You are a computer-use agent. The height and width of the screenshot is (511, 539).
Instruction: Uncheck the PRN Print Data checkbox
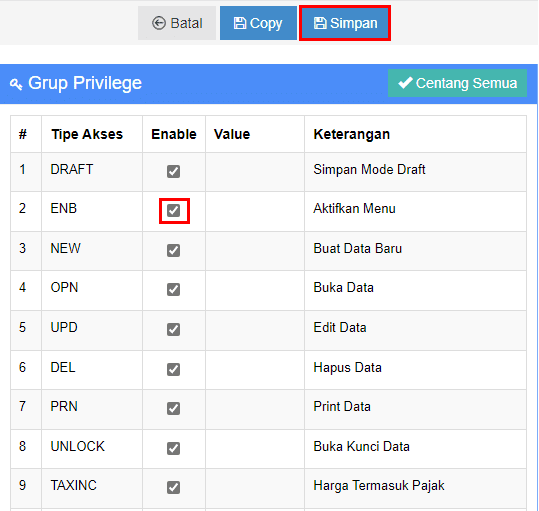click(x=173, y=408)
